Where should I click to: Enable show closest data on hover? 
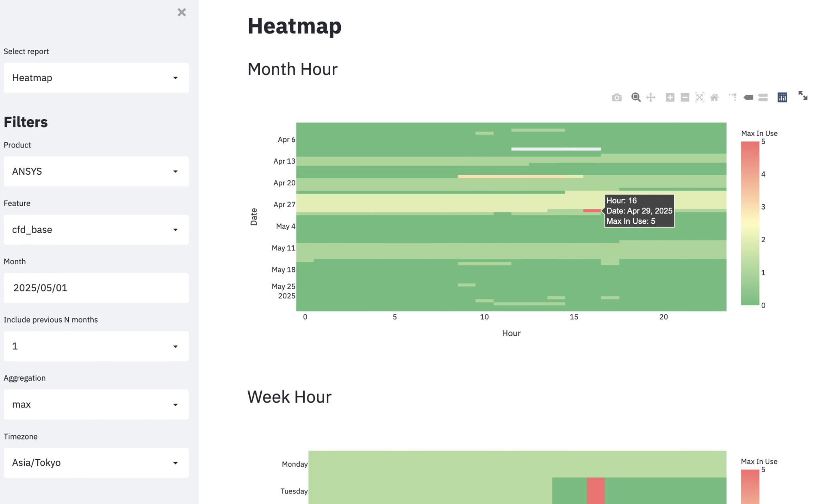[748, 97]
